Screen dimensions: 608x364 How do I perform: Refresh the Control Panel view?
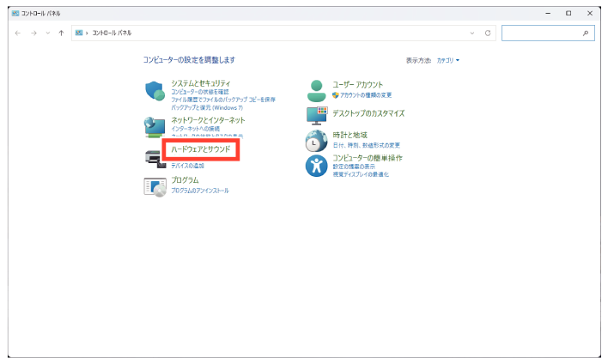click(x=488, y=33)
